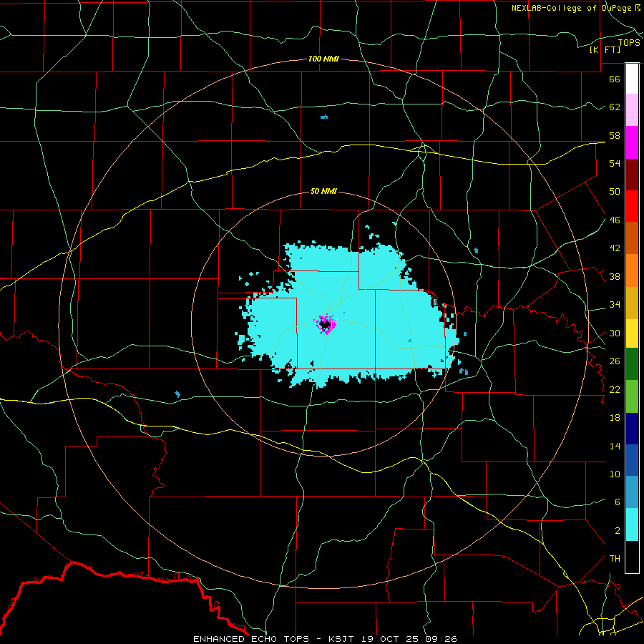
Task: Click the 50 NMI range ring label
Action: pyautogui.click(x=323, y=191)
